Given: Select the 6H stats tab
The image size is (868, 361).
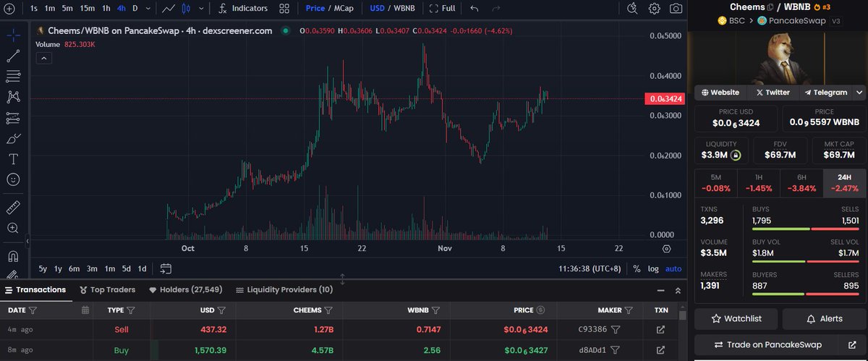Looking at the screenshot, I should [801, 182].
